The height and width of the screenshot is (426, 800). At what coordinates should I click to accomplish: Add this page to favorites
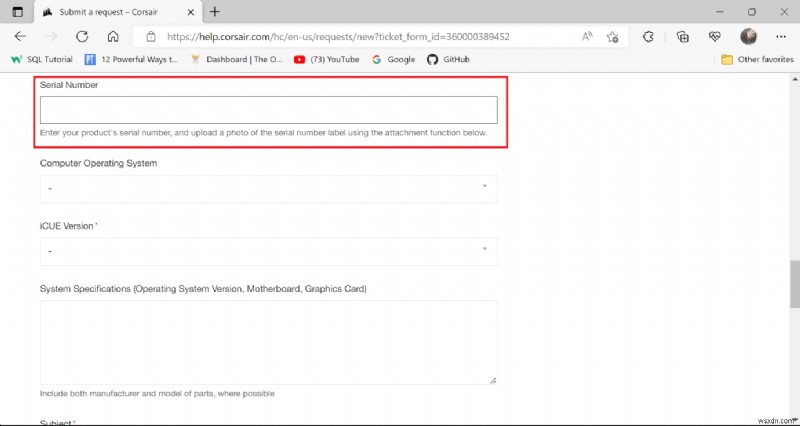click(612, 37)
